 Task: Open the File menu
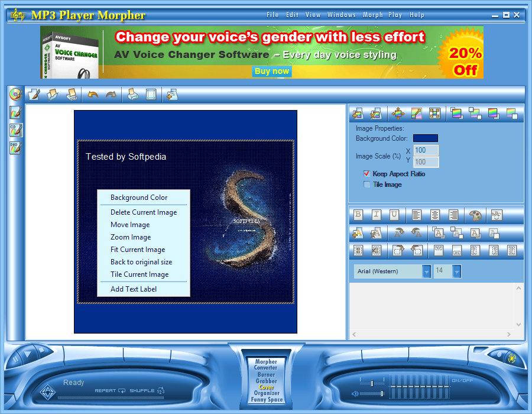pyautogui.click(x=273, y=15)
